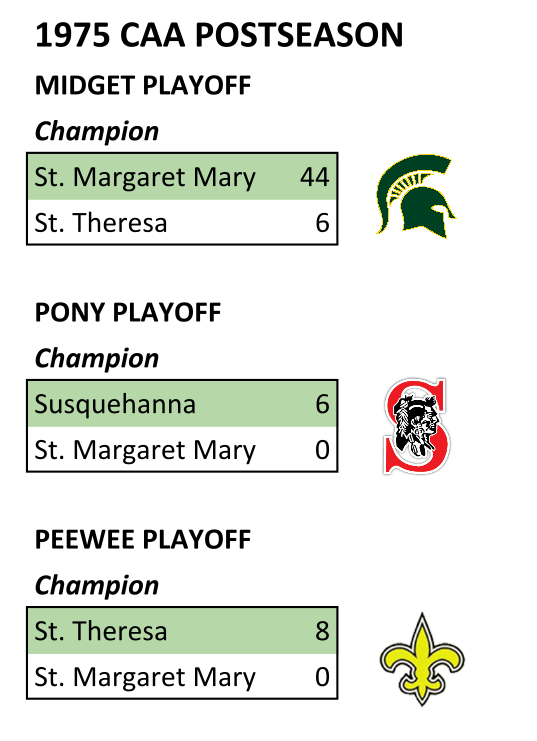Viewport: 537px width, 741px height.
Task: Click St. Theresa's score of 6
Action: click(322, 223)
